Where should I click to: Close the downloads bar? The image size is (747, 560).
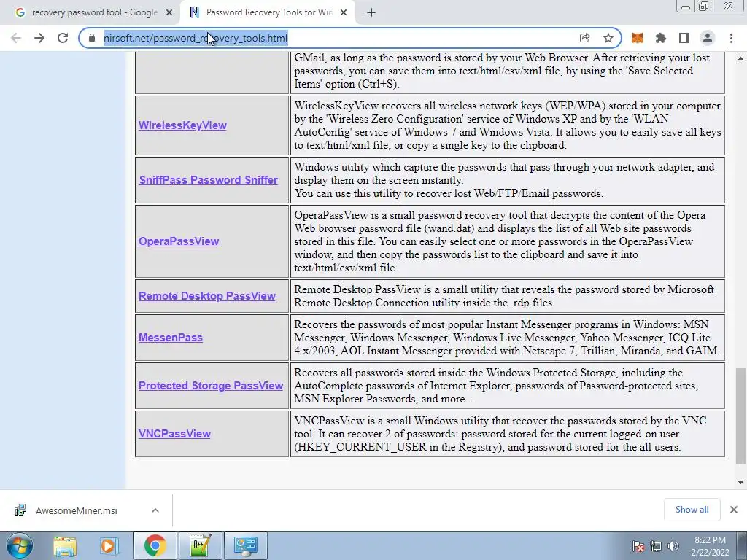point(734,510)
